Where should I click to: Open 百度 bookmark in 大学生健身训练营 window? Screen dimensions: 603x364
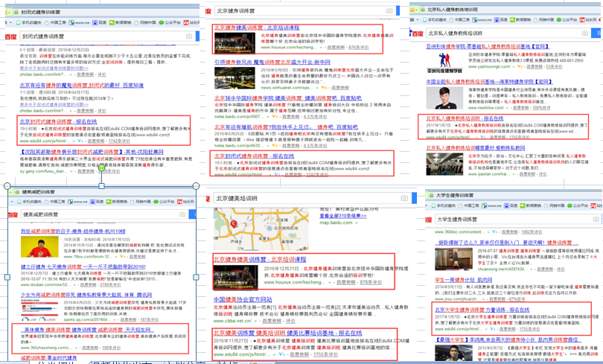point(511,206)
